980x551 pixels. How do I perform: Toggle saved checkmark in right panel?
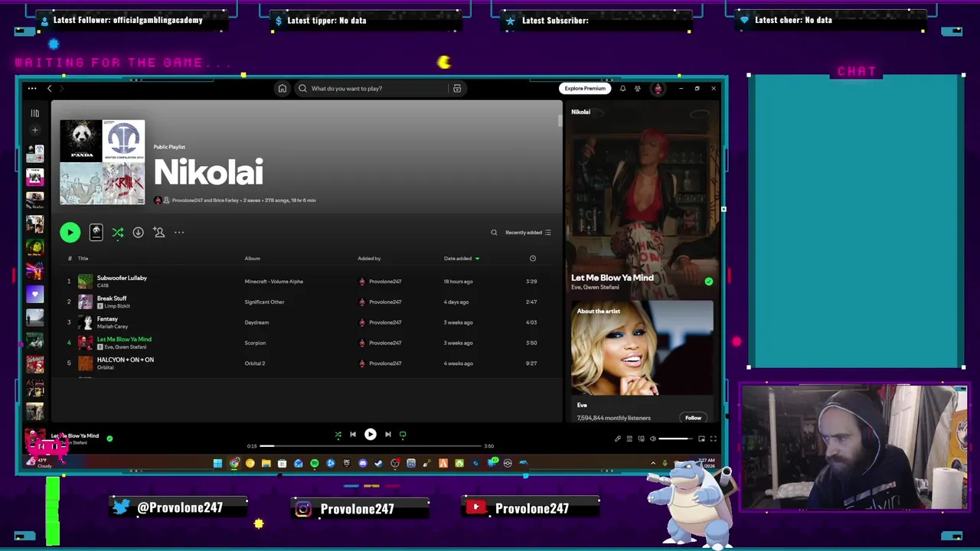(x=708, y=282)
